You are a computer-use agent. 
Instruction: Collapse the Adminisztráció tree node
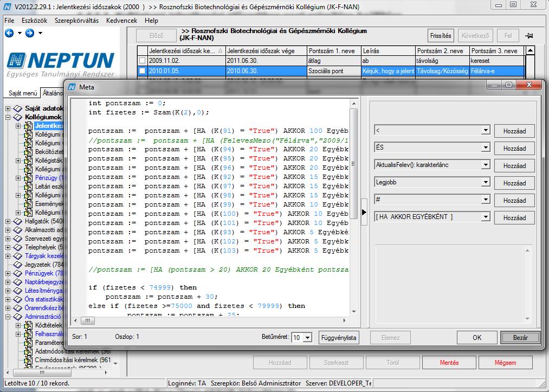(8, 317)
